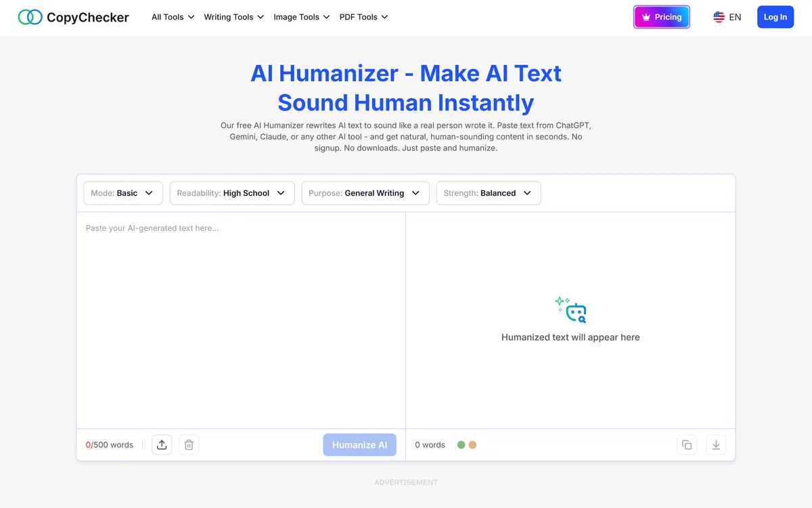This screenshot has height=508, width=812.
Task: Click the green indicator dot
Action: click(461, 445)
